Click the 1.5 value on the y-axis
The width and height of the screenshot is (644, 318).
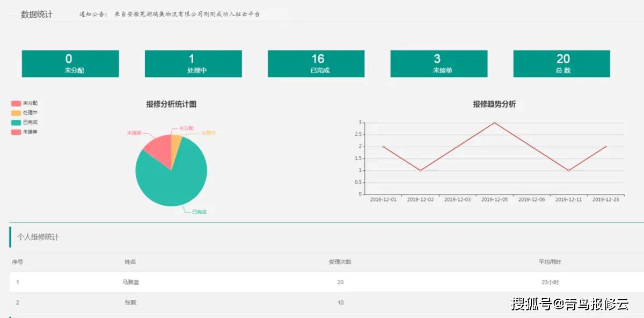pyautogui.click(x=358, y=158)
